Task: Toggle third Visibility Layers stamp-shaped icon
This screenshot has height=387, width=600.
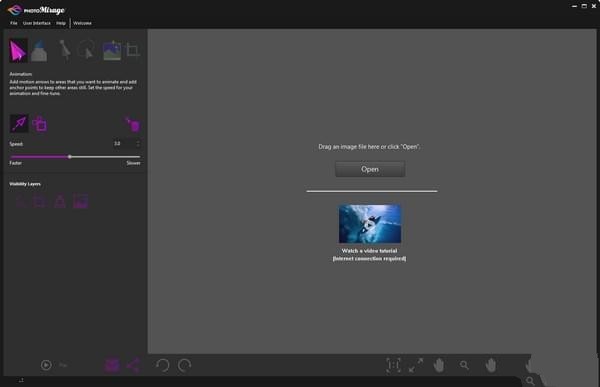Action: [60, 201]
